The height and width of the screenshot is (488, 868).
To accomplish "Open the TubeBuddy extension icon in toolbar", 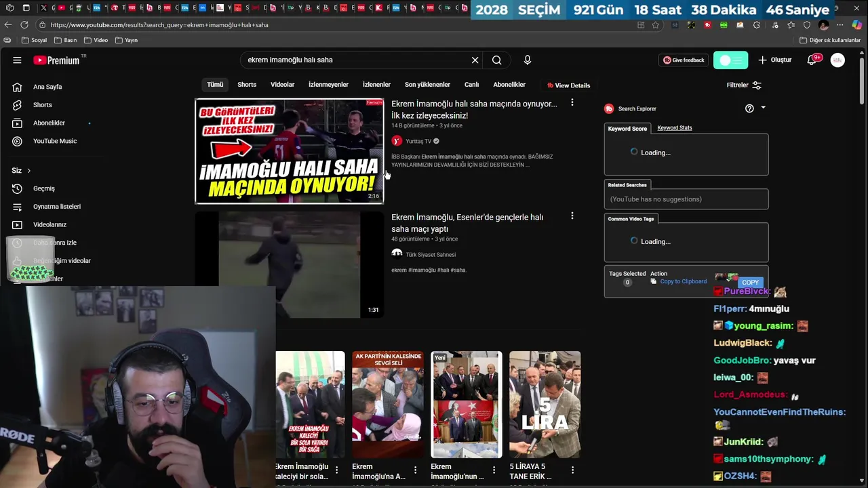I will [707, 25].
